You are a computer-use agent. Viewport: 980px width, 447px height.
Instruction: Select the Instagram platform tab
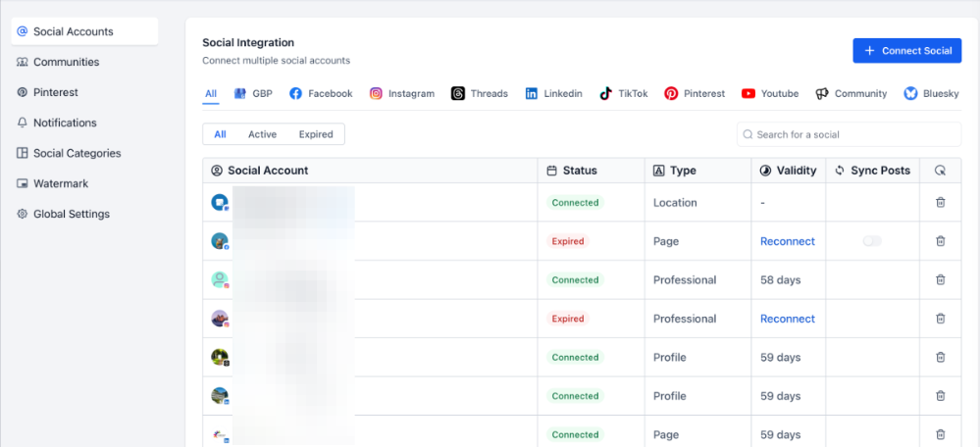(402, 94)
